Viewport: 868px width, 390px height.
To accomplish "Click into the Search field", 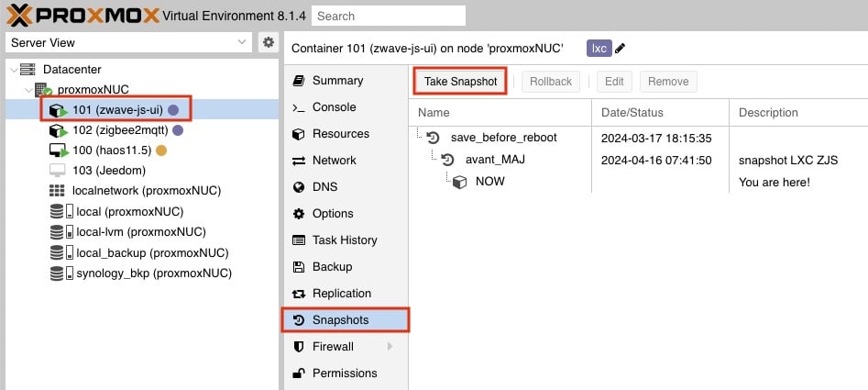I will [388, 16].
